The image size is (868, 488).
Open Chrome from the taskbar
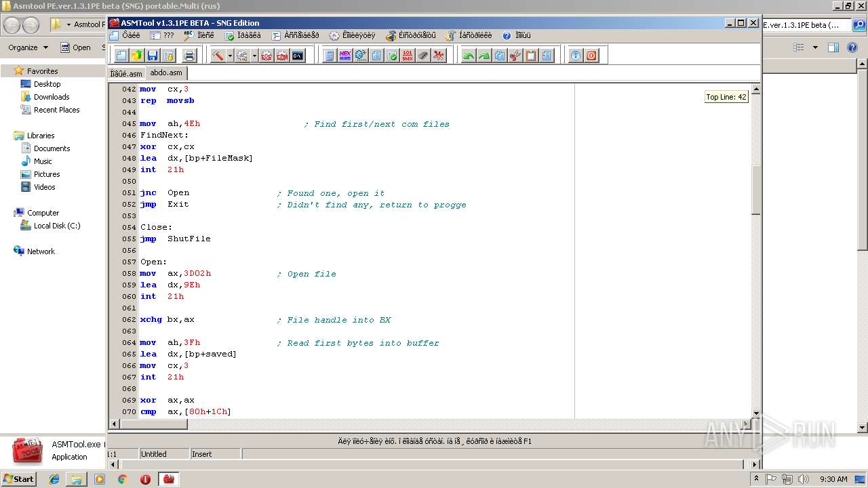pos(122,479)
